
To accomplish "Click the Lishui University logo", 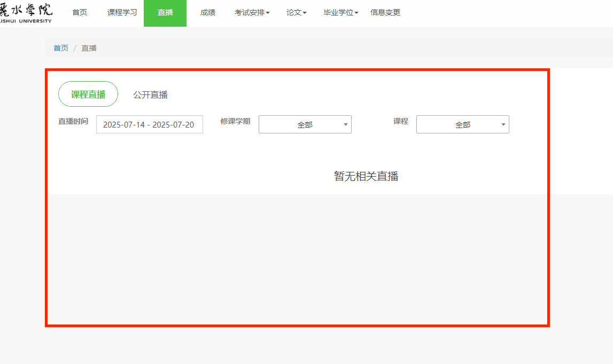I will click(x=26, y=13).
